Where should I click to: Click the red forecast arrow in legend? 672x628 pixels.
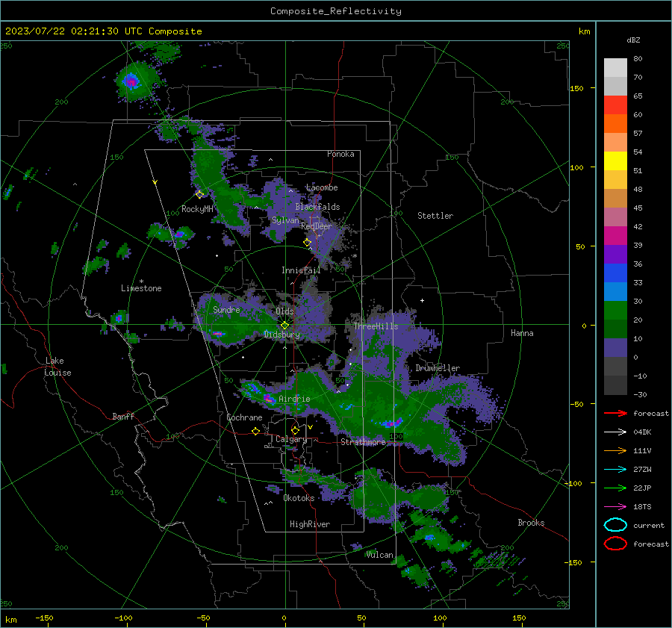(x=615, y=413)
